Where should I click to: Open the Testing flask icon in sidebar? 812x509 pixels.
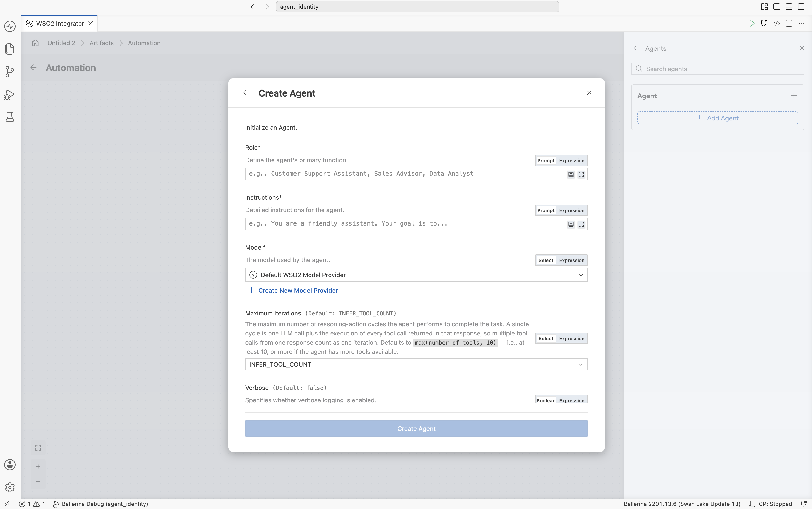[x=10, y=117]
